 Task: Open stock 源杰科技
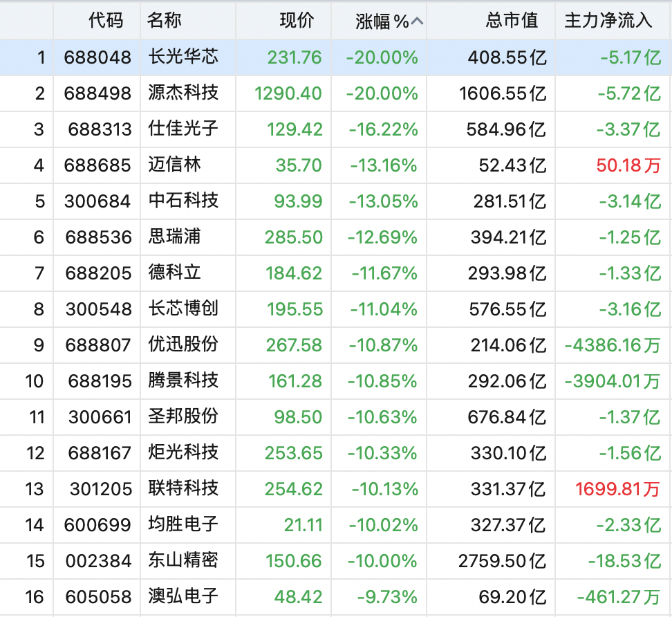click(183, 93)
